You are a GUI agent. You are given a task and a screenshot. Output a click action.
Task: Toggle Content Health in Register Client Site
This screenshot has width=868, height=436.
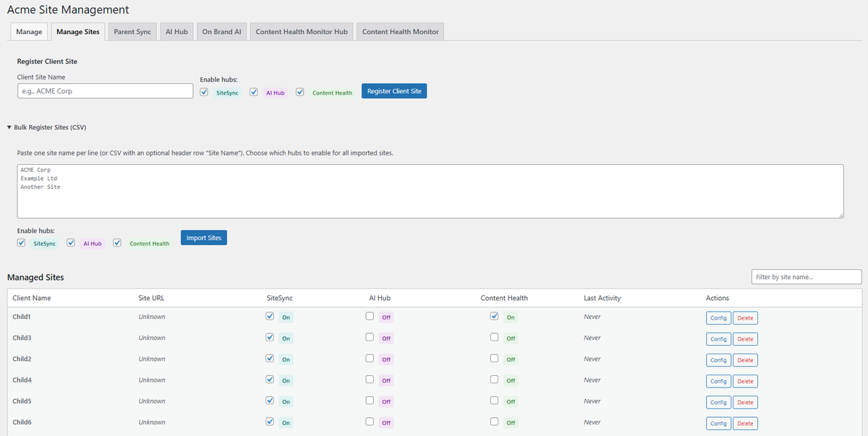[x=299, y=92]
